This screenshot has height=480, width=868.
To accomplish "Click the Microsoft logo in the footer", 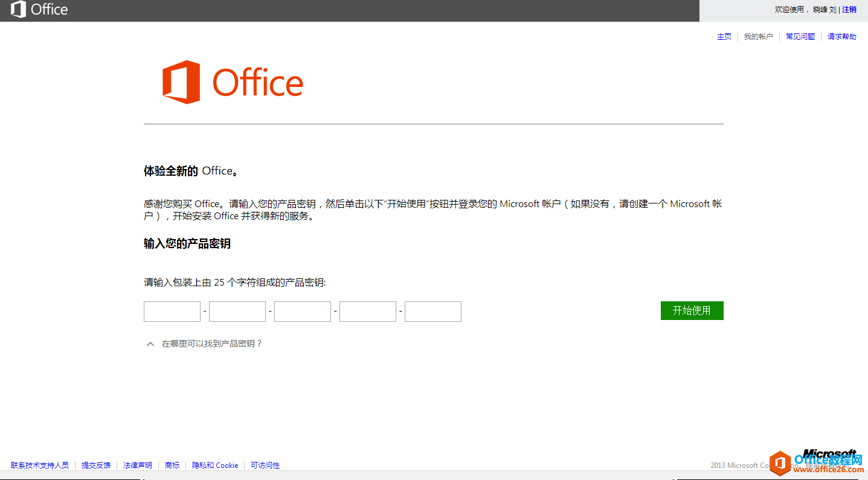I will pyautogui.click(x=829, y=454).
